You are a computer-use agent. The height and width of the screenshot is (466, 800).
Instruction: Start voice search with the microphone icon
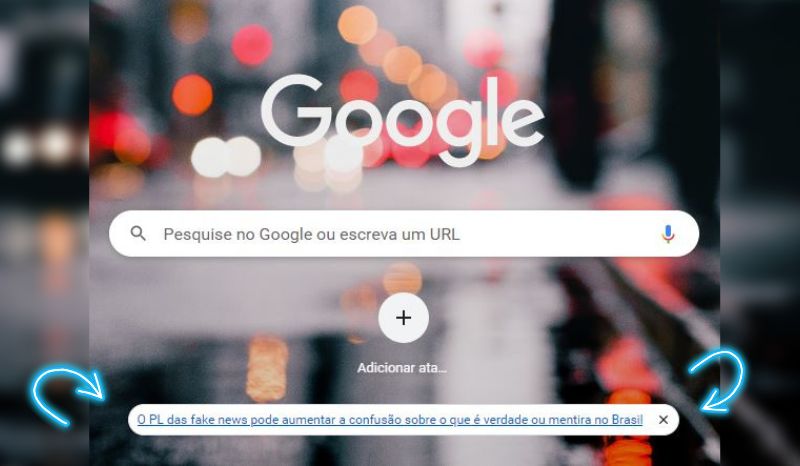(668, 234)
